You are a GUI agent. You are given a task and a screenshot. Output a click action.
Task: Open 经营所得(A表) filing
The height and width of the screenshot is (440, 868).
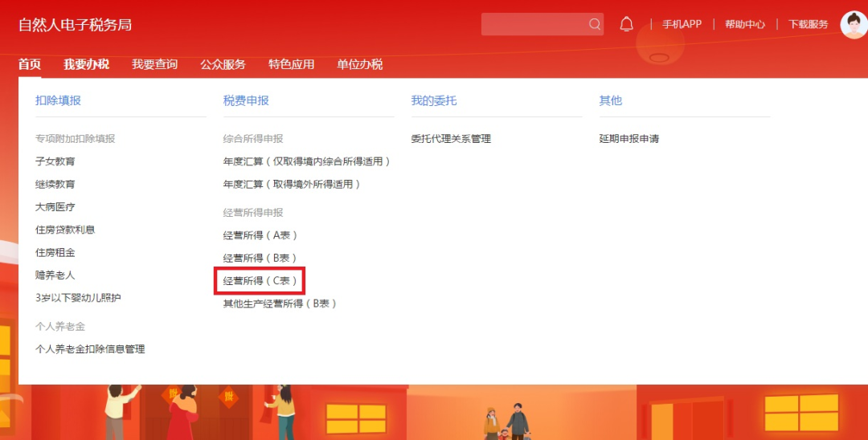260,235
